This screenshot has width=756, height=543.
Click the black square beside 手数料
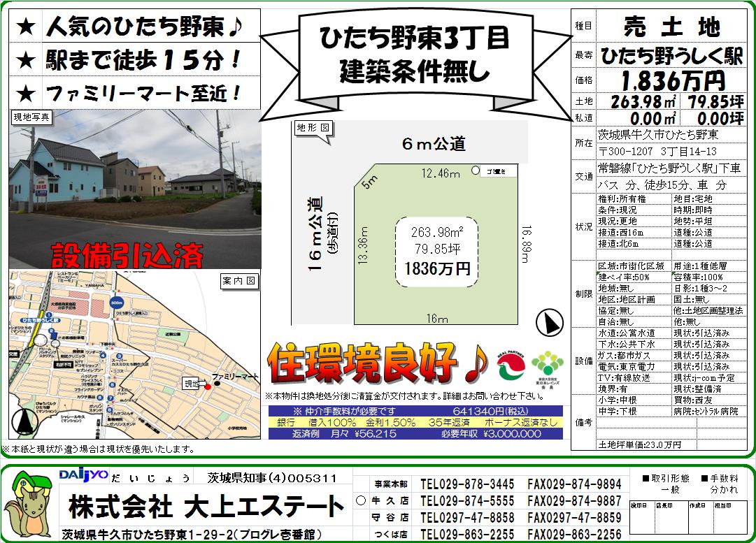(704, 479)
